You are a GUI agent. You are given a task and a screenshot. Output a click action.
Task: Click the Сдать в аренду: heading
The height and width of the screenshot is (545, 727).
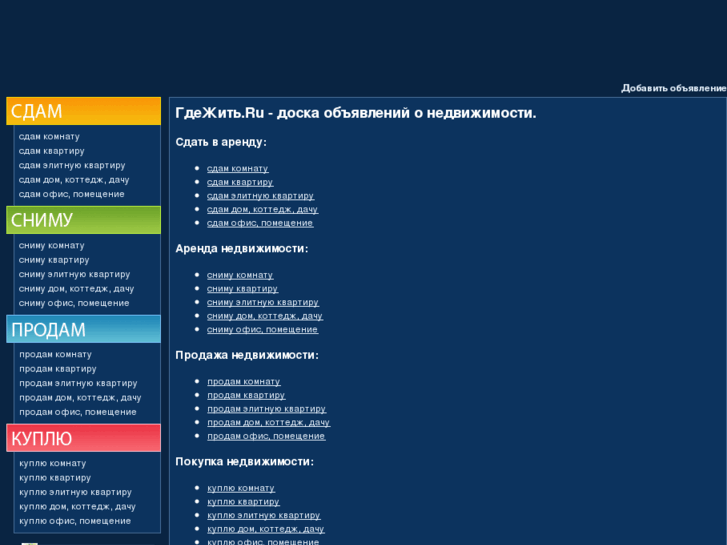pos(221,142)
